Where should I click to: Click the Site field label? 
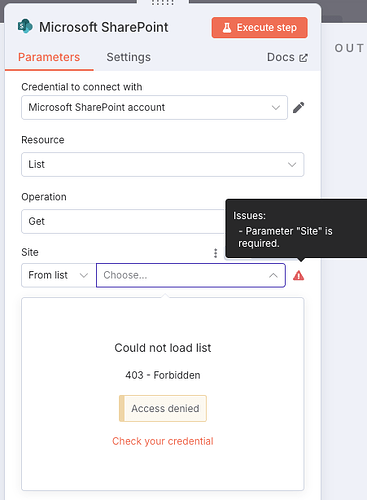(x=30, y=252)
